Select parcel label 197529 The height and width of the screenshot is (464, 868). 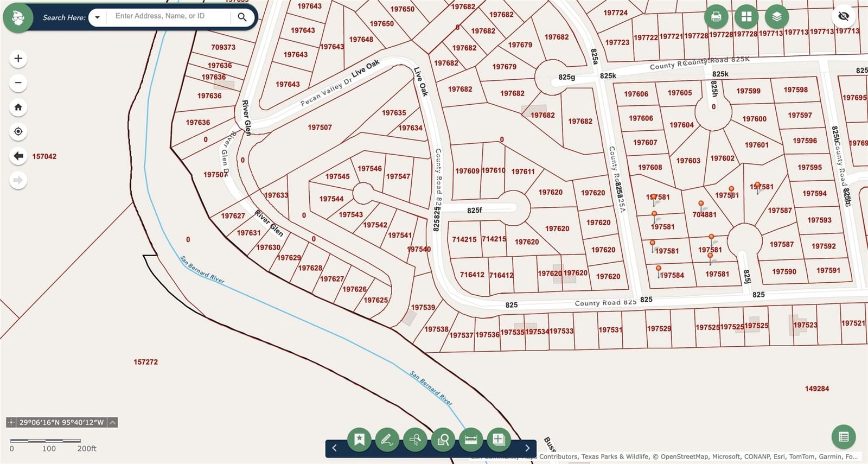[659, 329]
